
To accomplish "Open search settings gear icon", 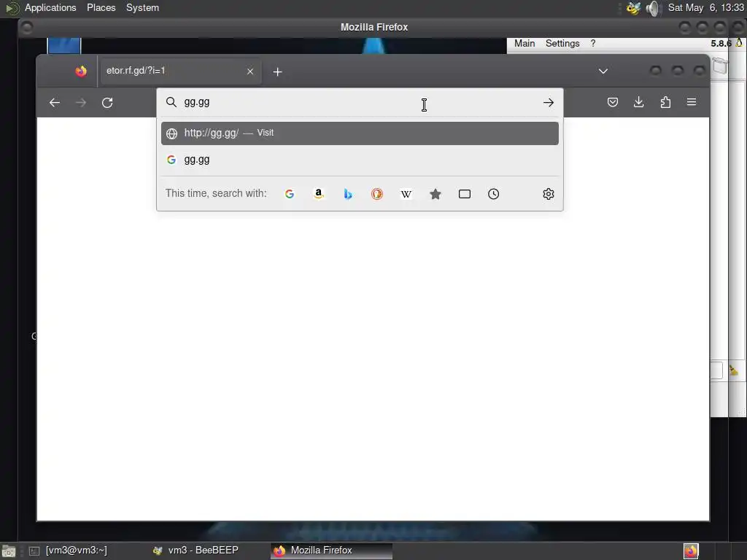I will 549,194.
